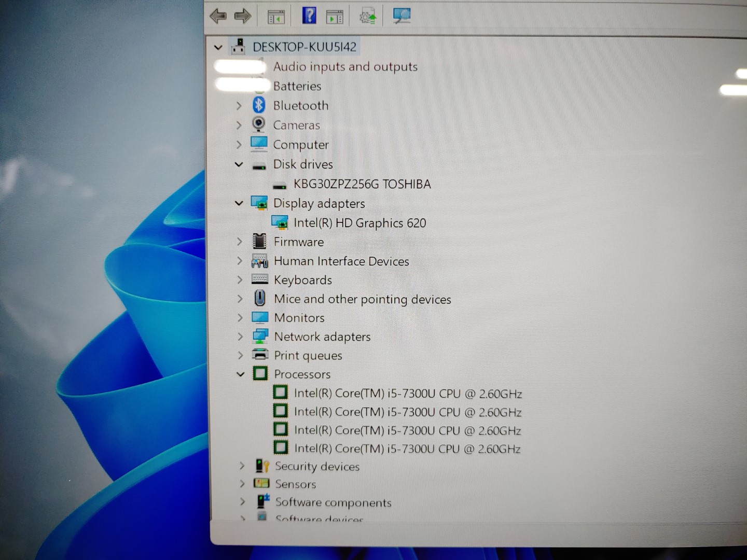Click the Scan for hardware changes icon
Image resolution: width=747 pixels, height=560 pixels.
click(402, 16)
